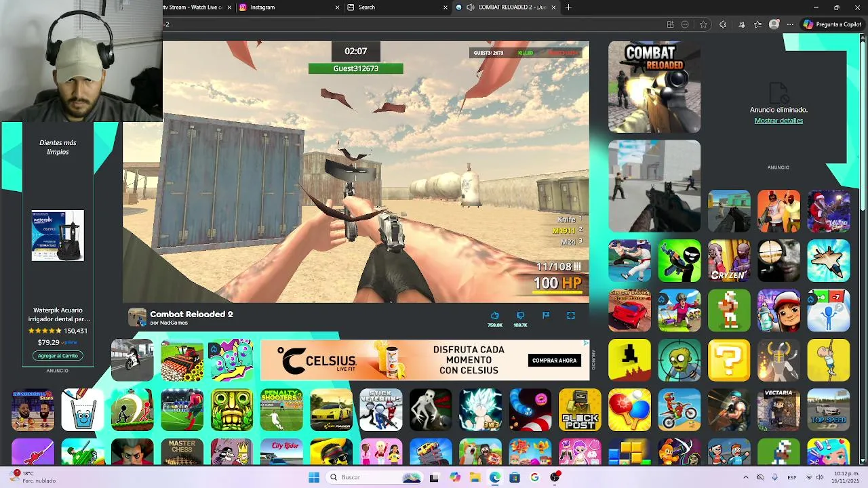868x488 pixels.
Task: Switch to the Stream Watch Live tab
Action: tap(198, 7)
